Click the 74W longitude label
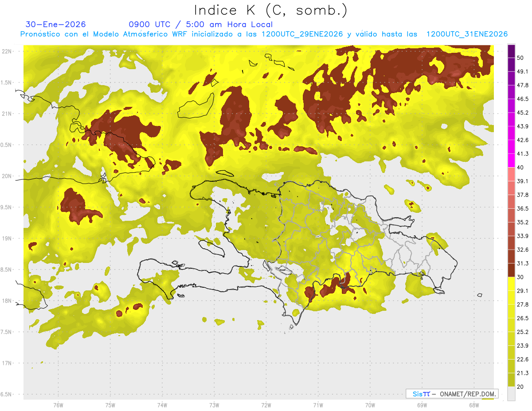The height and width of the screenshot is (411, 532). 162,405
